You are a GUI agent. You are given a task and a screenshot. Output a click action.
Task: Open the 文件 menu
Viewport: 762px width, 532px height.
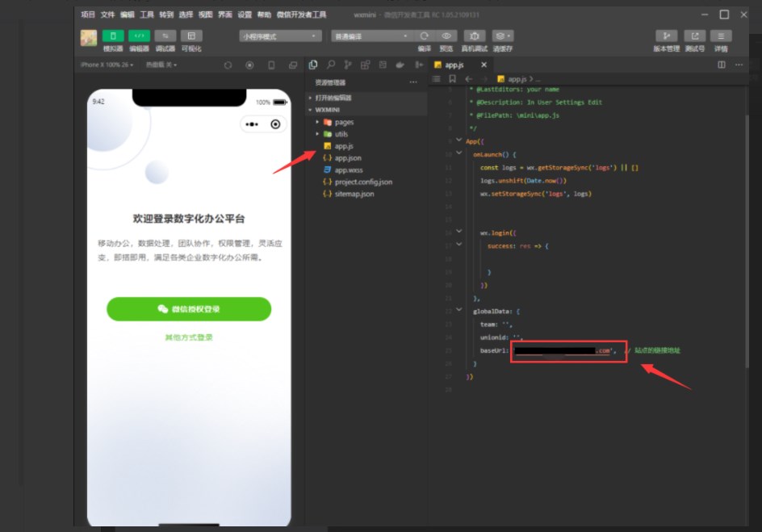point(107,15)
